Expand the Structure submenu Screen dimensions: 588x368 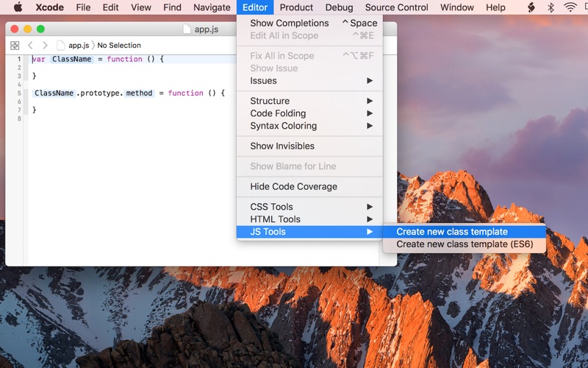309,101
